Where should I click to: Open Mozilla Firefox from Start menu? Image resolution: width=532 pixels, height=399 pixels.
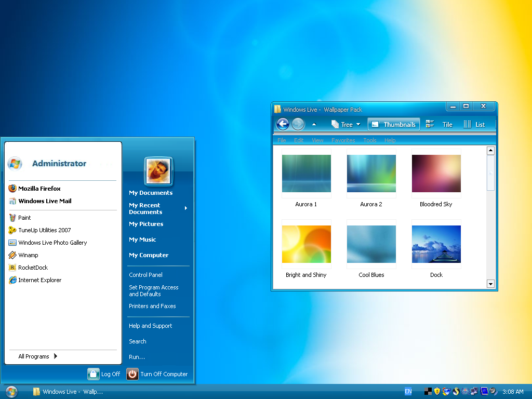pos(34,188)
